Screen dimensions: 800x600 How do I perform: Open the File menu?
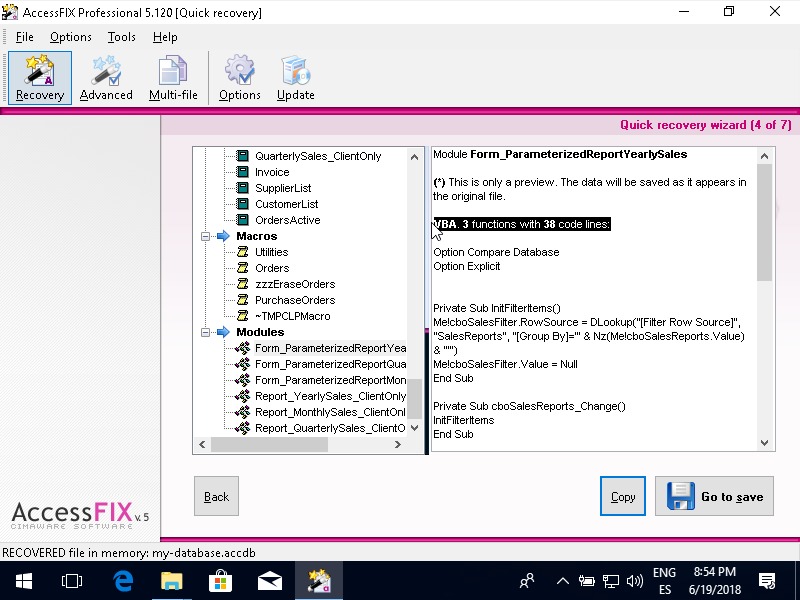(24, 37)
